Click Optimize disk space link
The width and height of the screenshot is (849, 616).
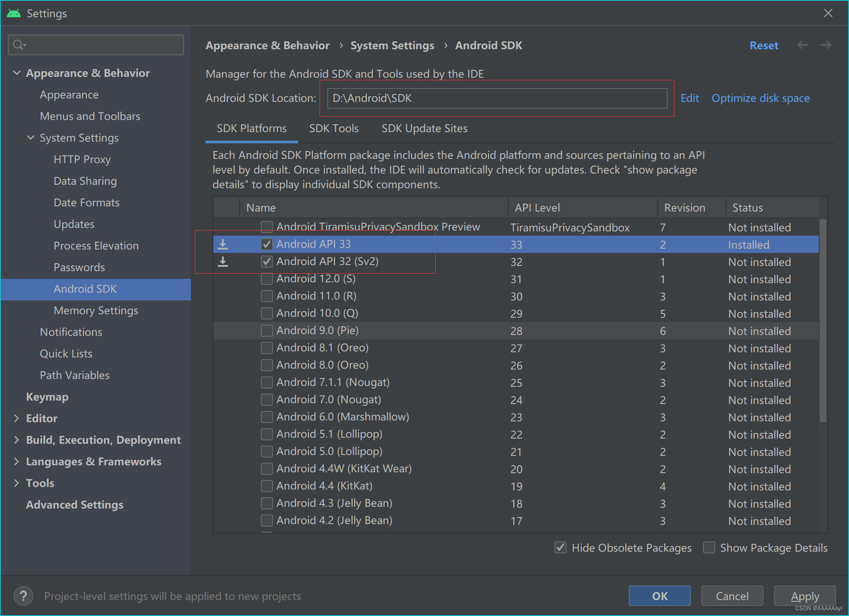(x=760, y=98)
